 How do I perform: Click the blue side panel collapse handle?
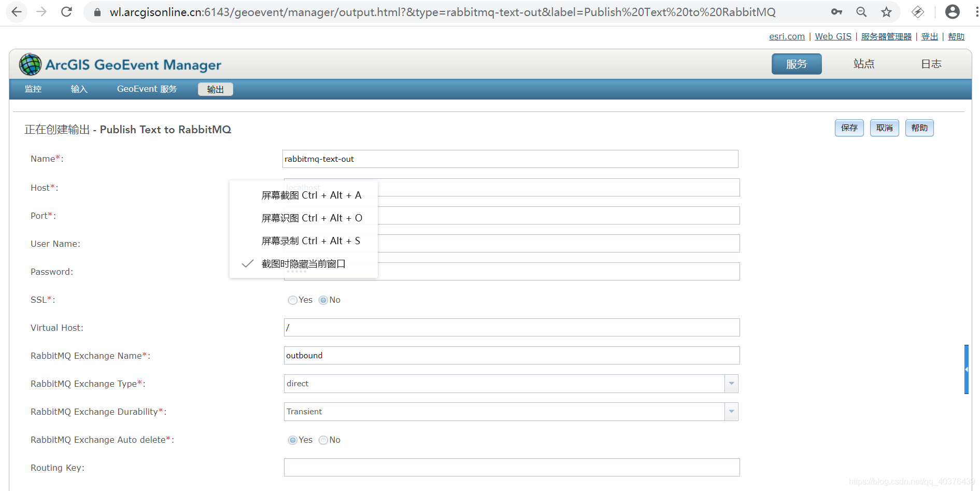[967, 369]
